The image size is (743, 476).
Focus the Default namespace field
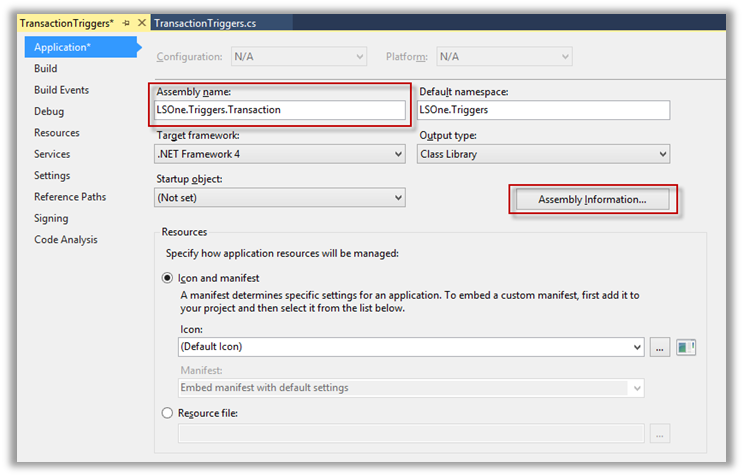(544, 110)
